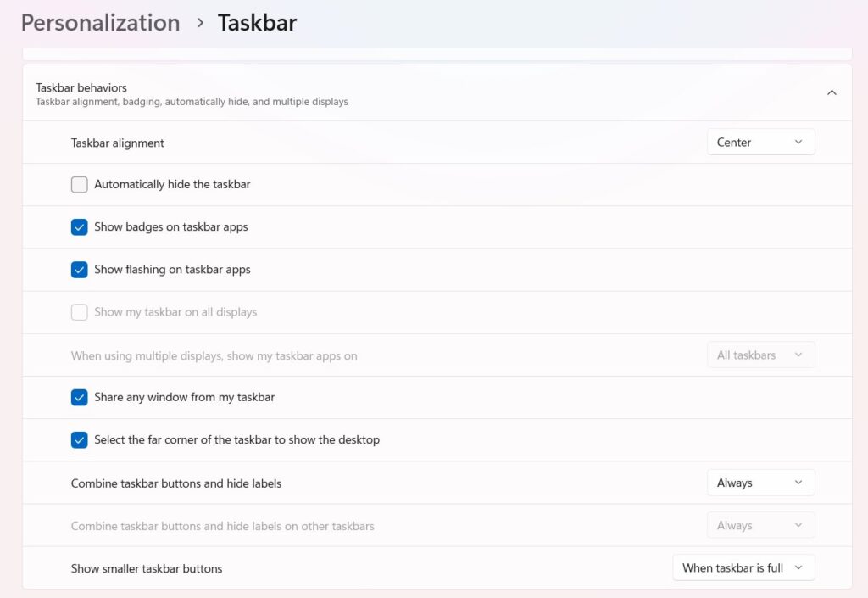Image resolution: width=868 pixels, height=598 pixels.
Task: Disable Show flashing on taskbar apps
Action: click(79, 269)
